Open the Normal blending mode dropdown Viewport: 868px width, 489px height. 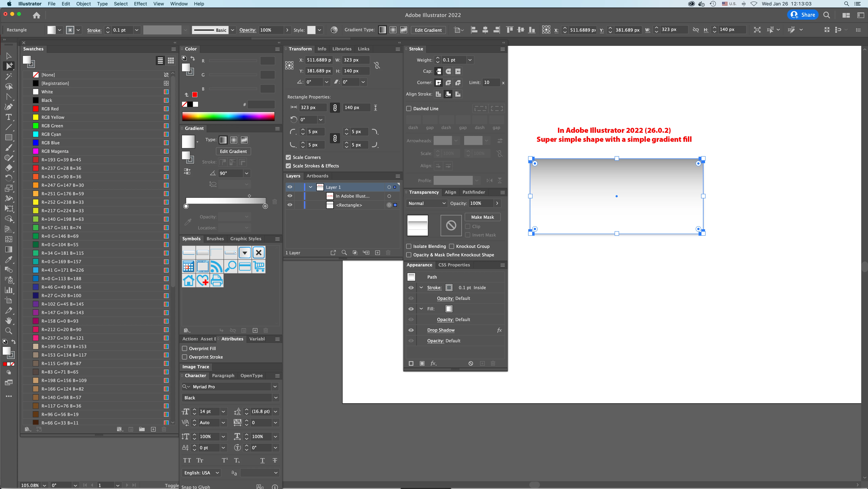pos(427,203)
